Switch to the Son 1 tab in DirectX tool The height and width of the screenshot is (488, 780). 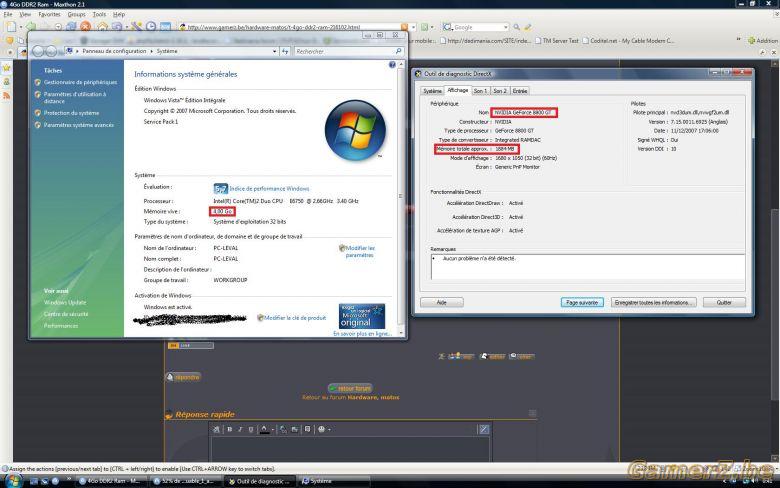coord(480,91)
